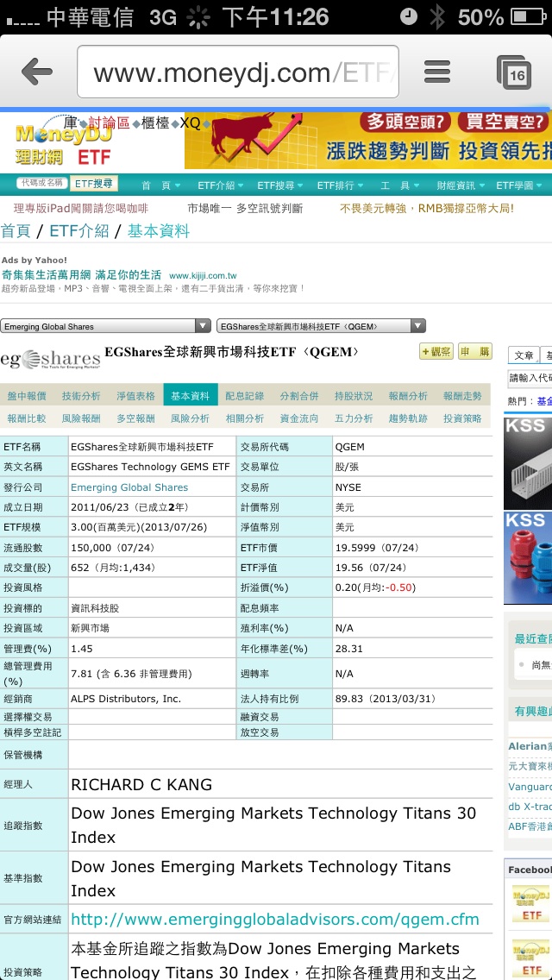Open 市場唯一 多空訊號判斷 link

[245, 209]
